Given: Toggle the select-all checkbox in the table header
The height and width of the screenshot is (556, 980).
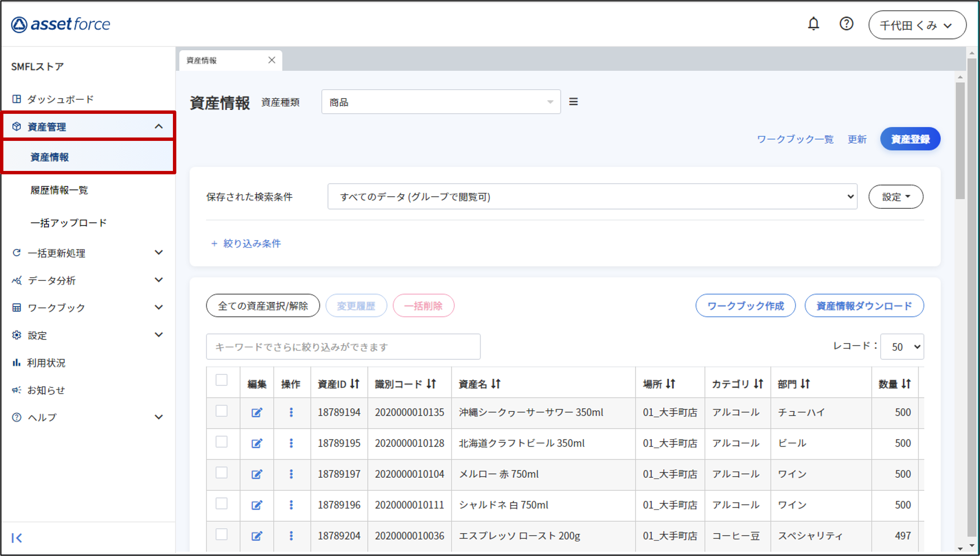Looking at the screenshot, I should point(221,380).
